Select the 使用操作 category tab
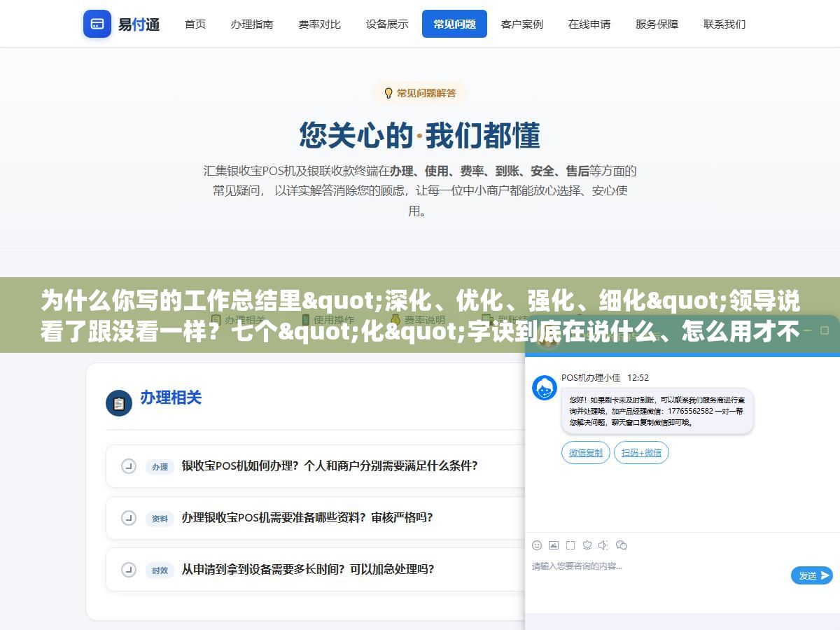The image size is (840, 630). [x=328, y=320]
